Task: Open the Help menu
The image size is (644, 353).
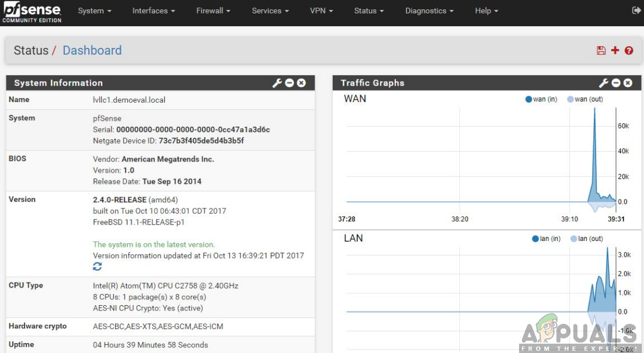Action: pos(485,11)
